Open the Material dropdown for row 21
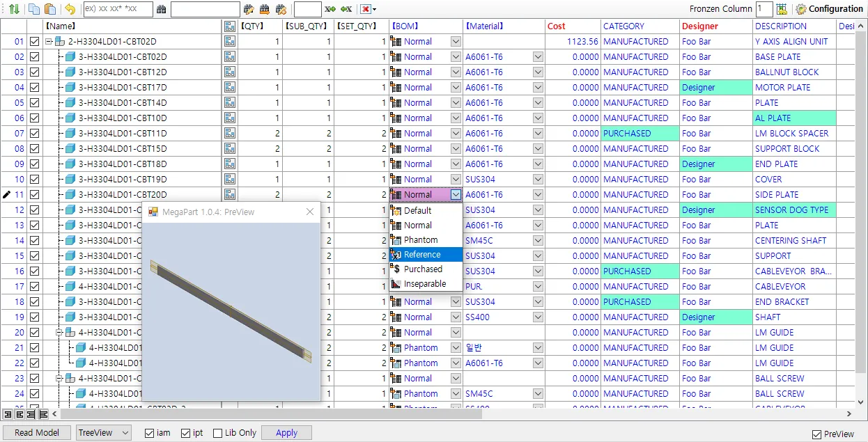Image resolution: width=868 pixels, height=442 pixels. [538, 347]
